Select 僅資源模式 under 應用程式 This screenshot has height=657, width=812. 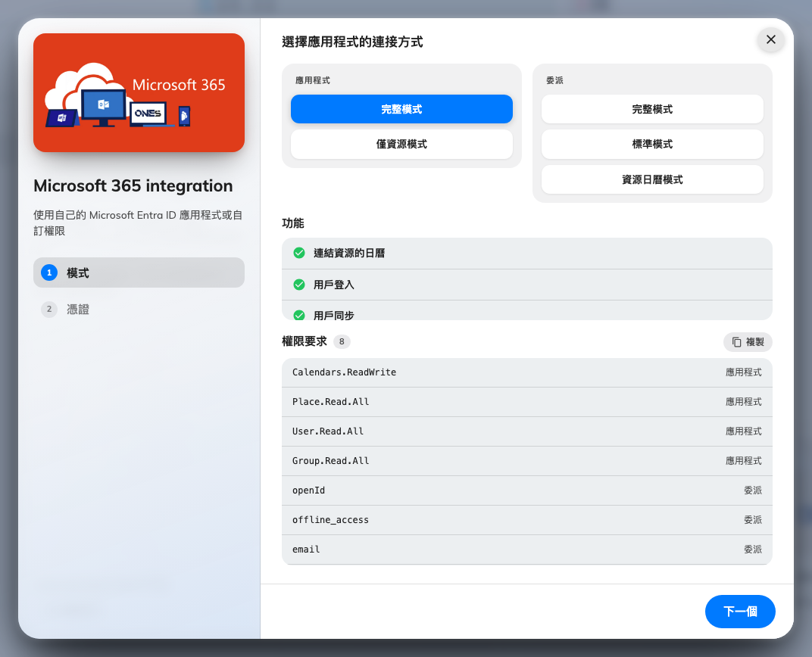click(401, 144)
